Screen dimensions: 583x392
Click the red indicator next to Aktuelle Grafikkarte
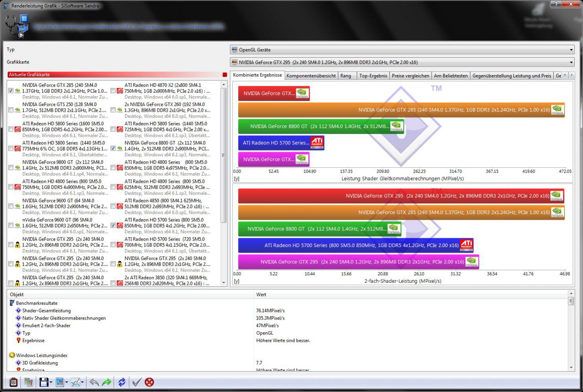pyautogui.click(x=225, y=75)
